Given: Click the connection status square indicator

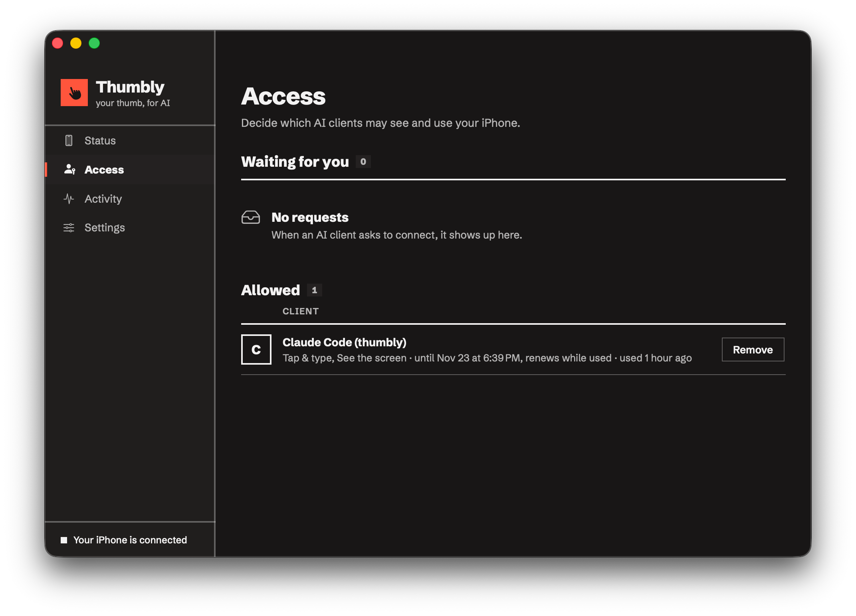Looking at the screenshot, I should (64, 540).
